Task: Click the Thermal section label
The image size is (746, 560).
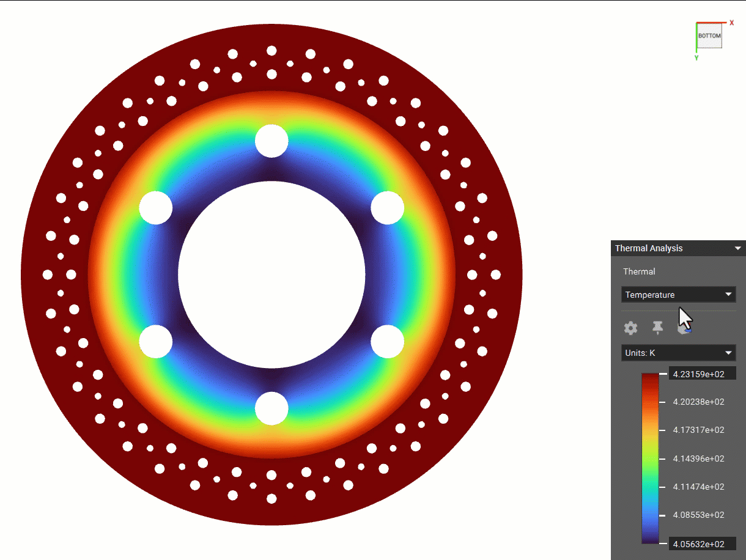Action: coord(639,271)
